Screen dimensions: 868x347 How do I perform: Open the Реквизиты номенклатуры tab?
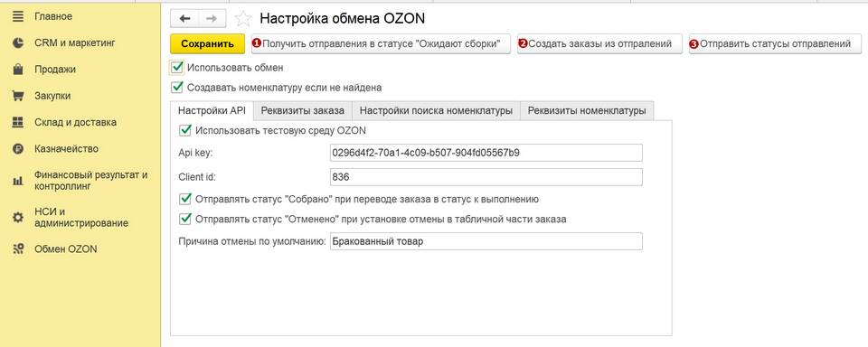(x=587, y=110)
